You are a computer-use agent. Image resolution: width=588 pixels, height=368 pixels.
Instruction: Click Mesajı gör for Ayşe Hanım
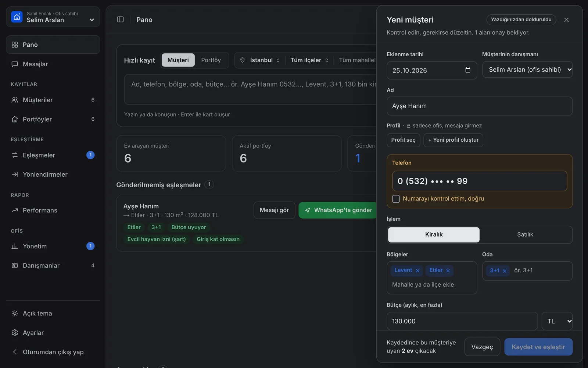click(x=274, y=210)
